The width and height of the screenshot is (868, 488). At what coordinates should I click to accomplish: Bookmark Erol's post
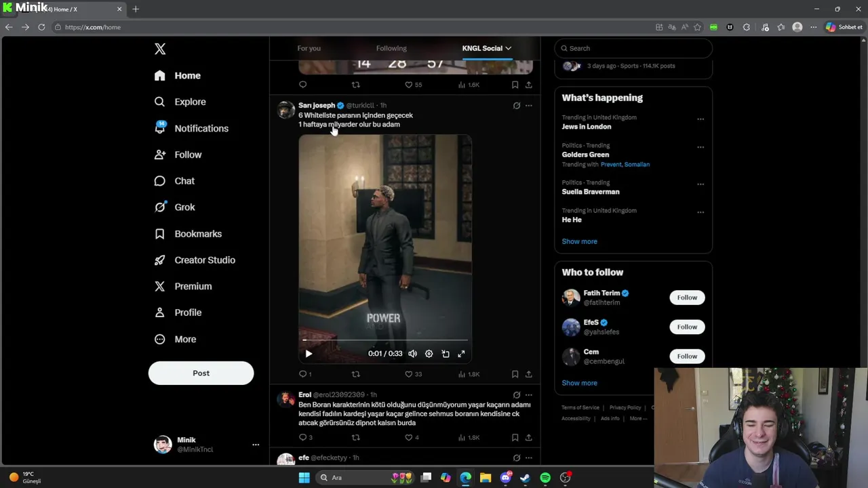pos(515,437)
